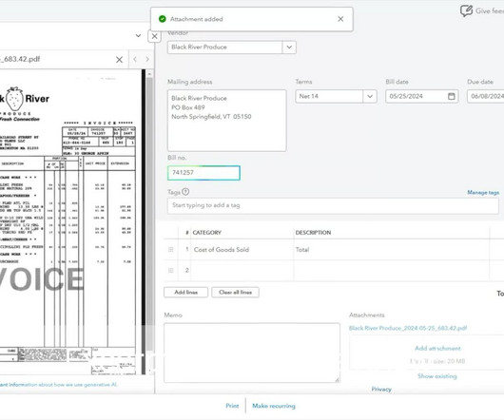Click the Print link
Viewport: 504px width, 420px height.
232,406
